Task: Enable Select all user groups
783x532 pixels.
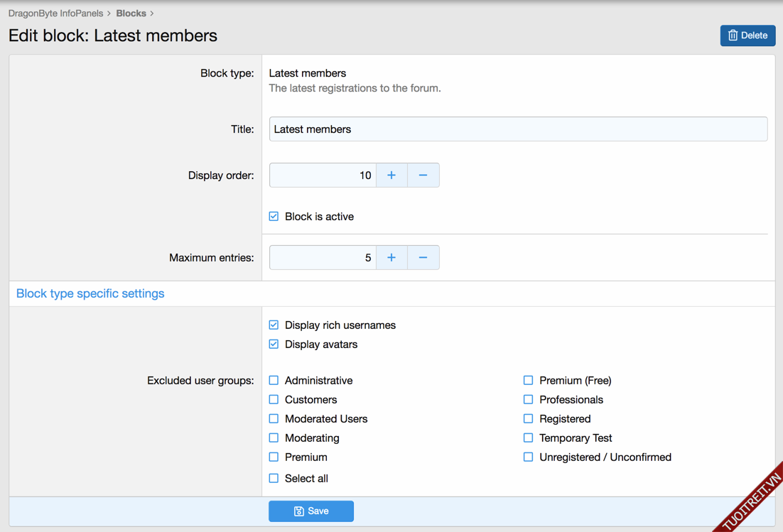Action: 274,479
